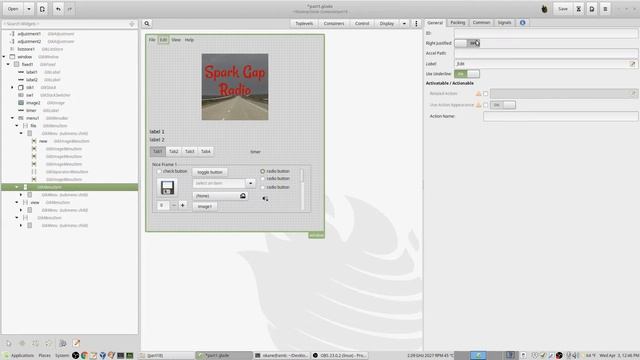Click the edit icon in the Label field
The width and height of the screenshot is (640, 360).
pos(633,64)
